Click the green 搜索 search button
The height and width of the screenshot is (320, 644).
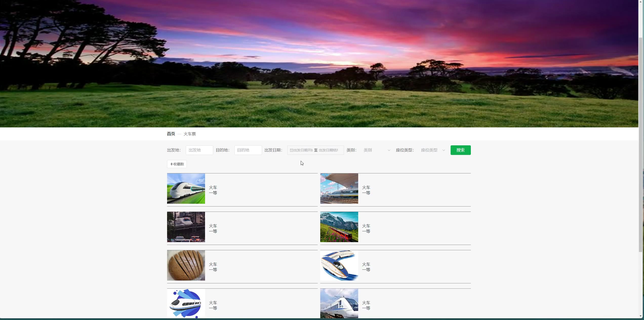460,150
